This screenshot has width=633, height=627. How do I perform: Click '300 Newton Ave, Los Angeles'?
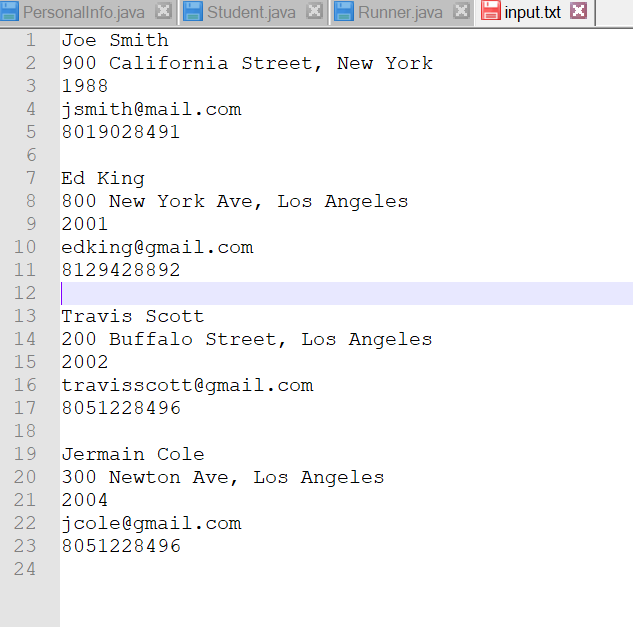[x=223, y=478]
